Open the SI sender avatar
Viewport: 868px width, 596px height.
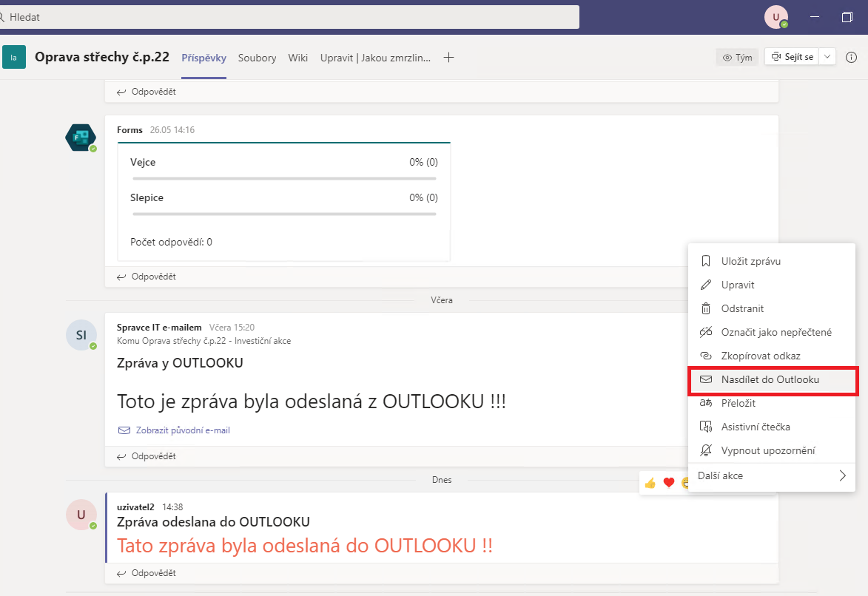[81, 335]
